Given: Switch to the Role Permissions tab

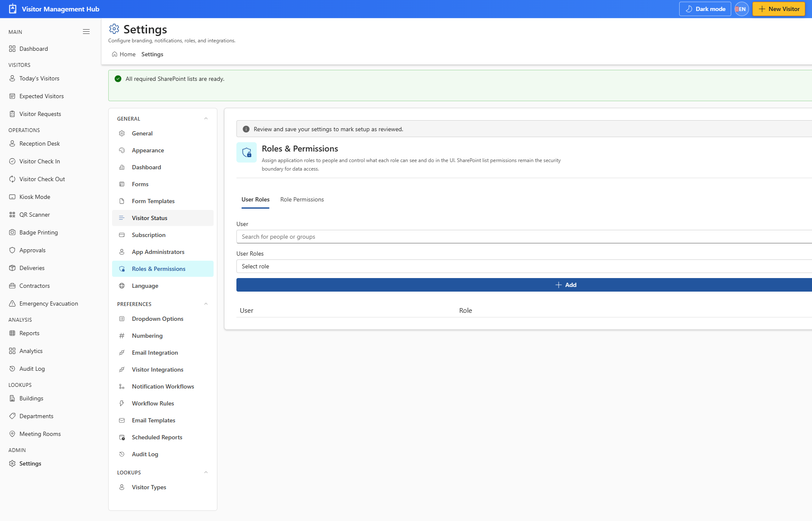Looking at the screenshot, I should coord(302,199).
